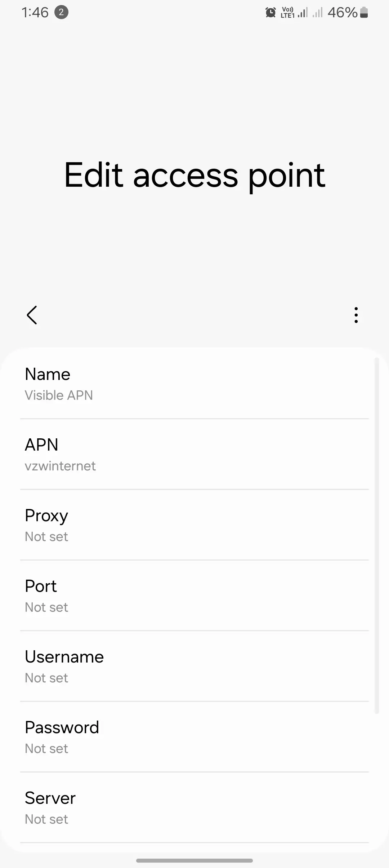Open the APN setting showing vzwinternet
This screenshot has width=389, height=868.
pos(194,455)
